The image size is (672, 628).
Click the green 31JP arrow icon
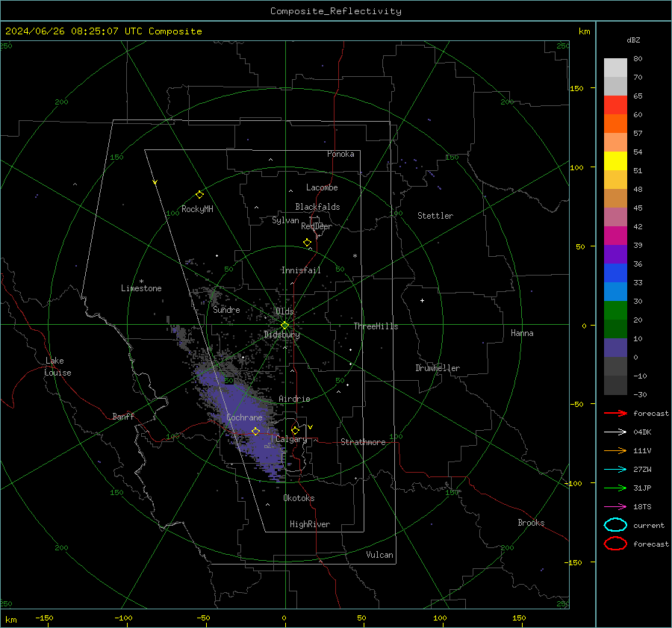[615, 488]
